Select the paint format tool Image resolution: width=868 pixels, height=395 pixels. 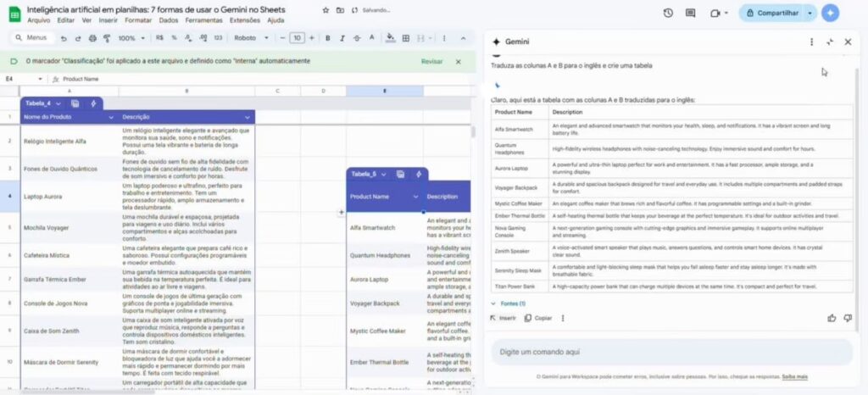[x=108, y=38]
